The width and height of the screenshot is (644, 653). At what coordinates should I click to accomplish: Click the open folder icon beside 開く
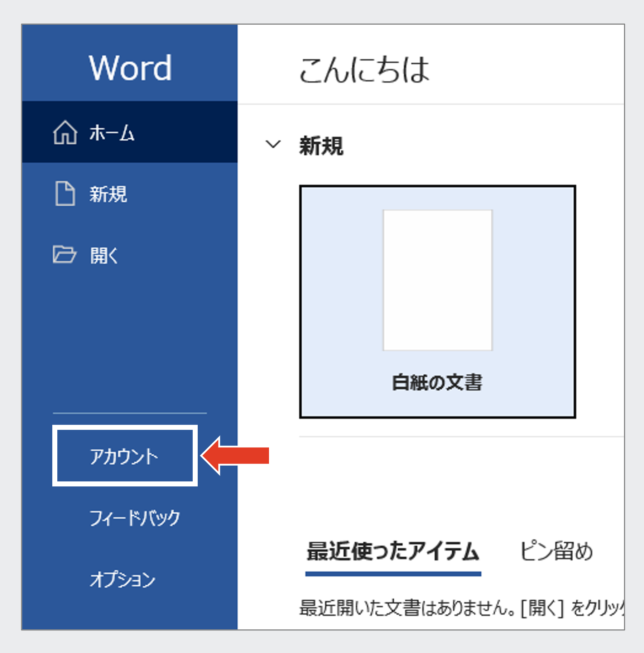click(64, 255)
